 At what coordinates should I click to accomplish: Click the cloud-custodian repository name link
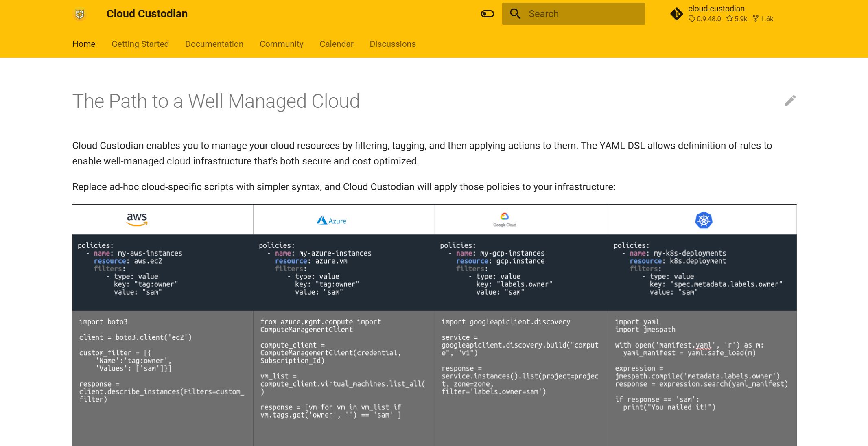[716, 8]
